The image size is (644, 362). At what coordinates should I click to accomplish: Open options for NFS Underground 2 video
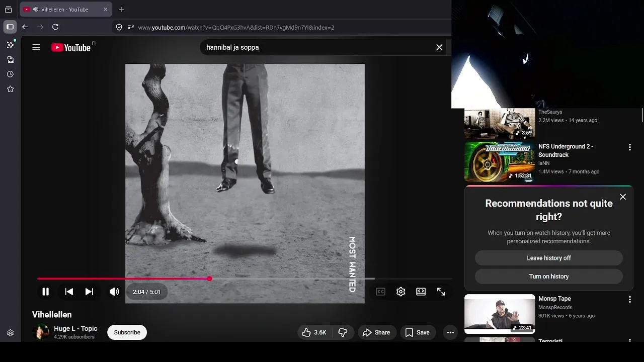tap(629, 147)
